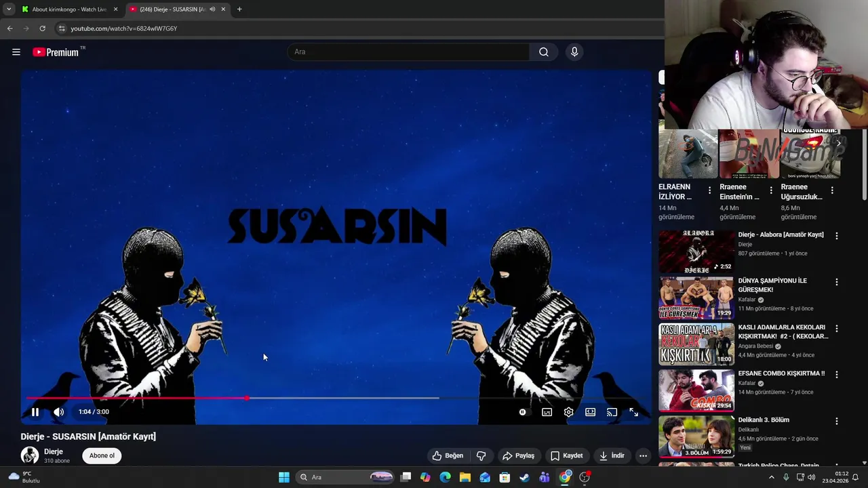Viewport: 868px width, 488px height.
Task: Open Task View in taskbar
Action: point(406,477)
